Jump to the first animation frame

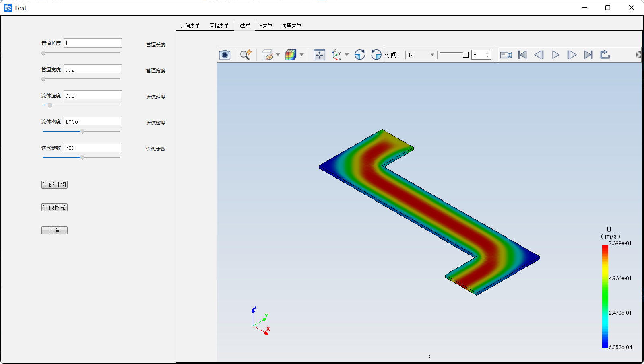pos(522,55)
